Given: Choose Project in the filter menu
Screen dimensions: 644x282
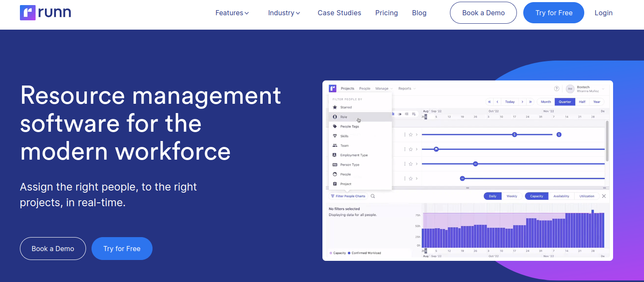Looking at the screenshot, I should click(x=360, y=184).
